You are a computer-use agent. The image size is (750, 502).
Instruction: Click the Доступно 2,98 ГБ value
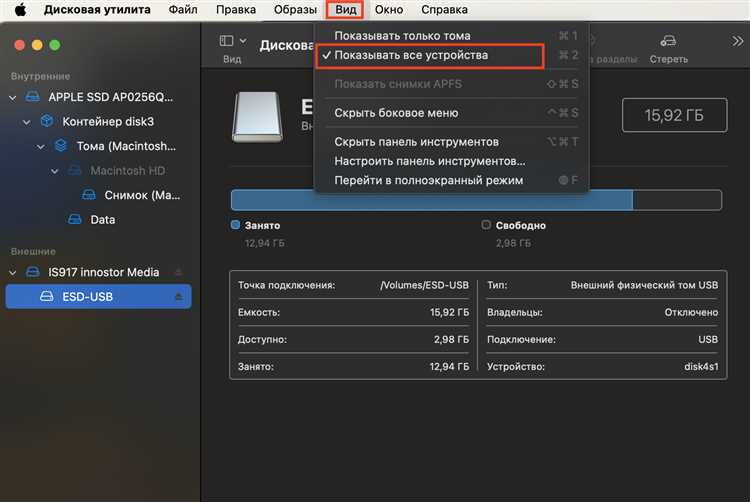click(x=451, y=339)
